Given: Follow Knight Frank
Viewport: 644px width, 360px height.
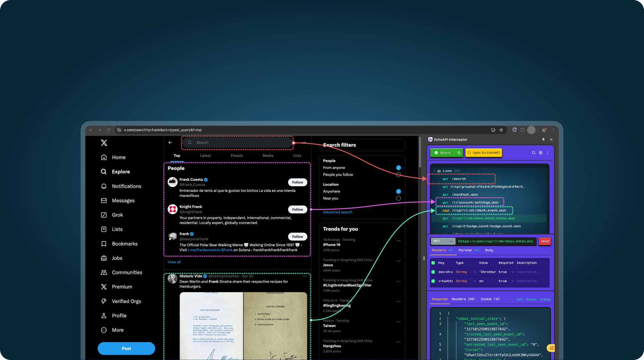Looking at the screenshot, I should [x=298, y=210].
